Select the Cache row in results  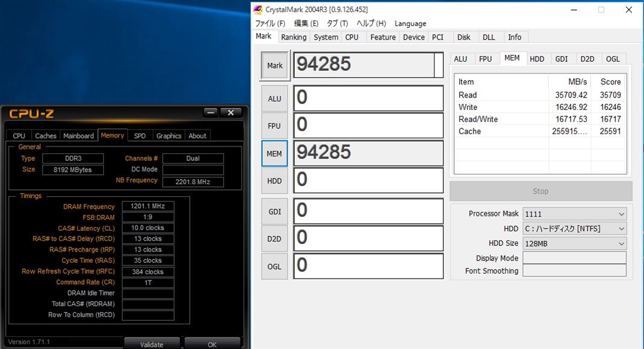(x=540, y=131)
